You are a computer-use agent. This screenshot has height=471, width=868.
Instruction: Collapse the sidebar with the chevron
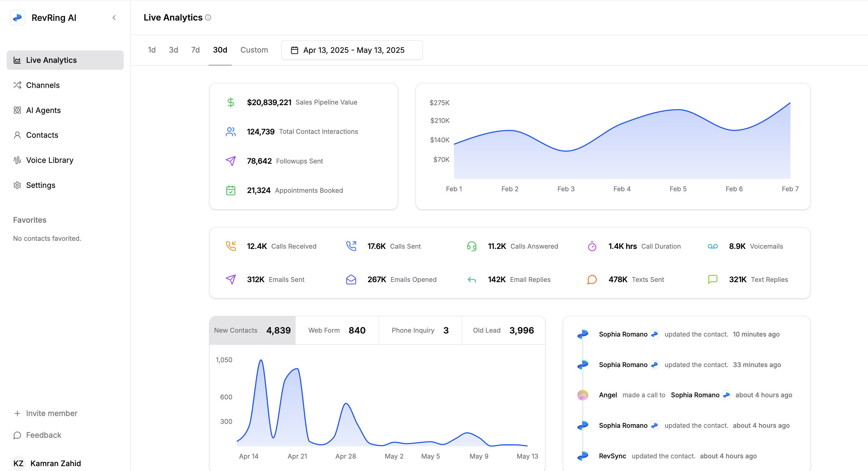click(114, 18)
